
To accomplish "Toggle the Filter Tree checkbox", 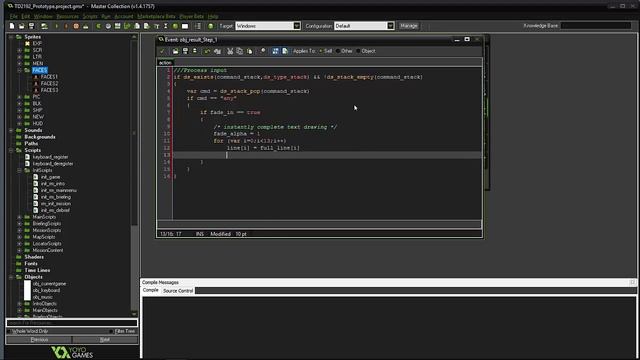I will 111,331.
